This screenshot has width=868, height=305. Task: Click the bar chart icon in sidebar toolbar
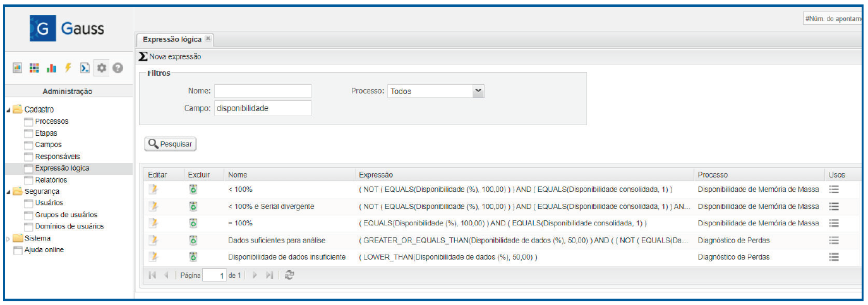click(51, 68)
